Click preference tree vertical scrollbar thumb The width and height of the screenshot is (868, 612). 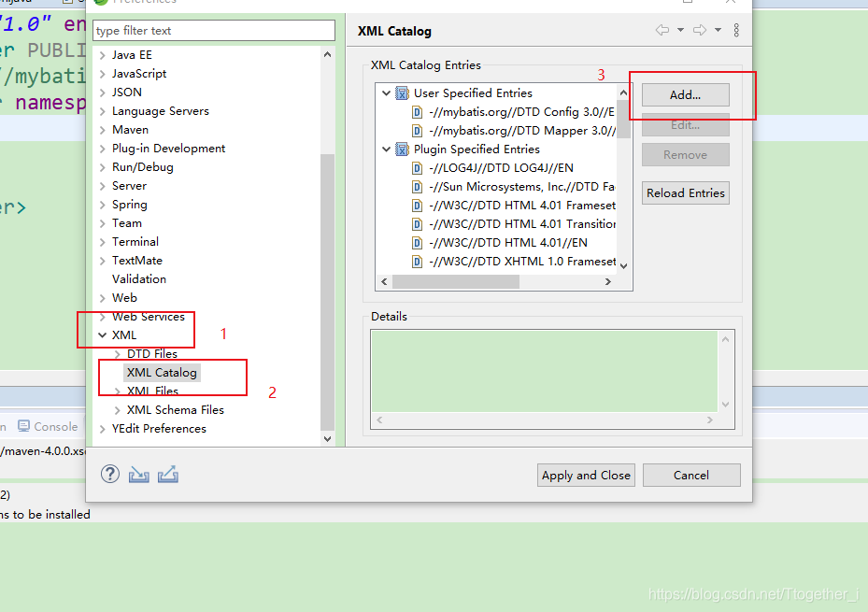pos(327,292)
